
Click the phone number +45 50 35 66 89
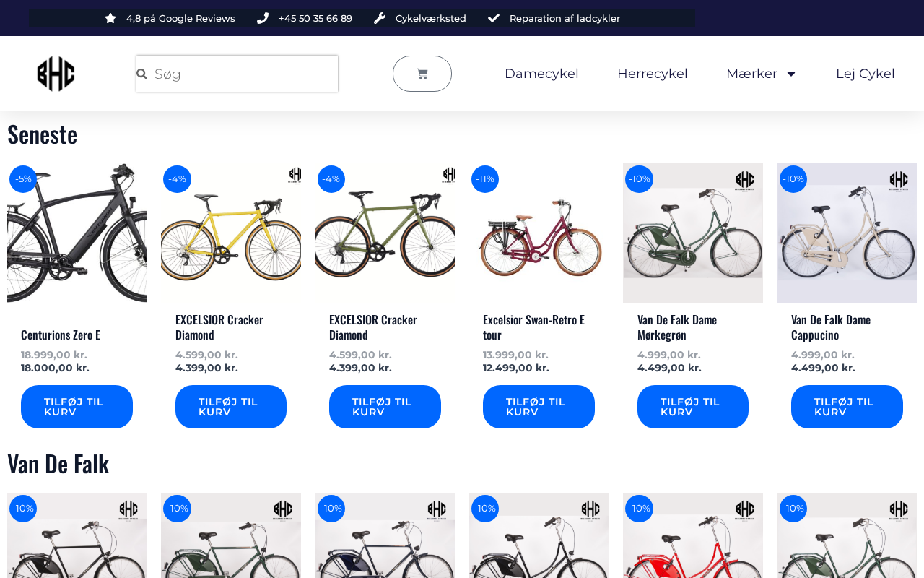(315, 18)
